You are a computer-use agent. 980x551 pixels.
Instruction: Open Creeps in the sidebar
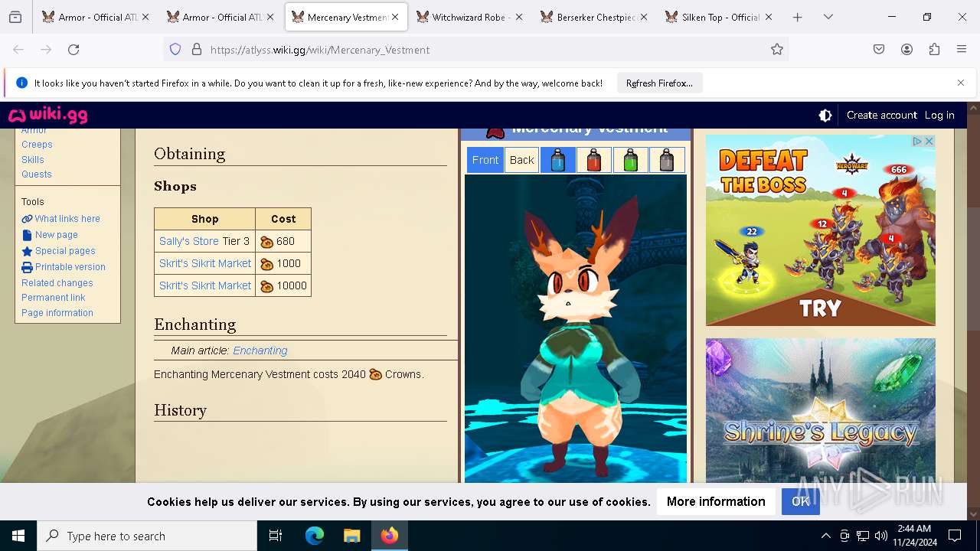pyautogui.click(x=37, y=145)
